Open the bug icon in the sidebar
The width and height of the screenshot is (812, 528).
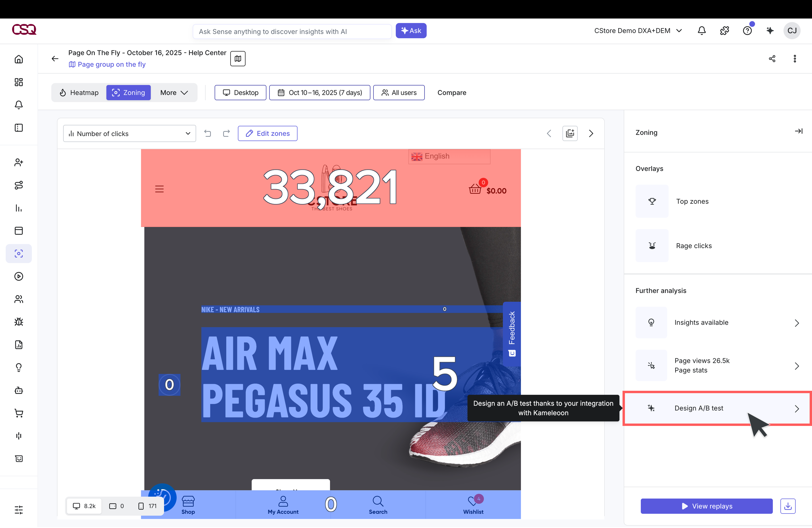click(19, 322)
